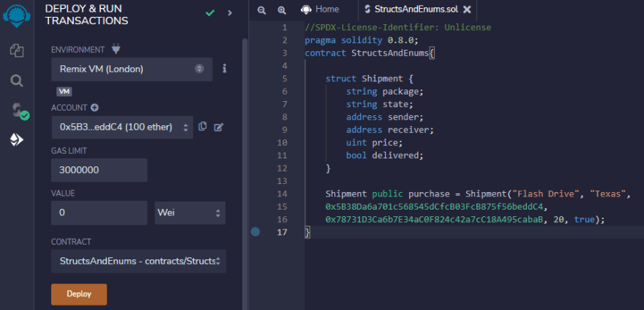The width and height of the screenshot is (644, 310).
Task: Copy the account address to clipboard
Action: pyautogui.click(x=203, y=127)
